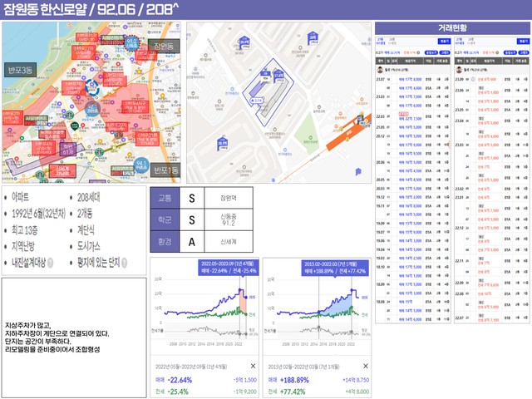Click the 계단식 property detail

tap(86, 230)
